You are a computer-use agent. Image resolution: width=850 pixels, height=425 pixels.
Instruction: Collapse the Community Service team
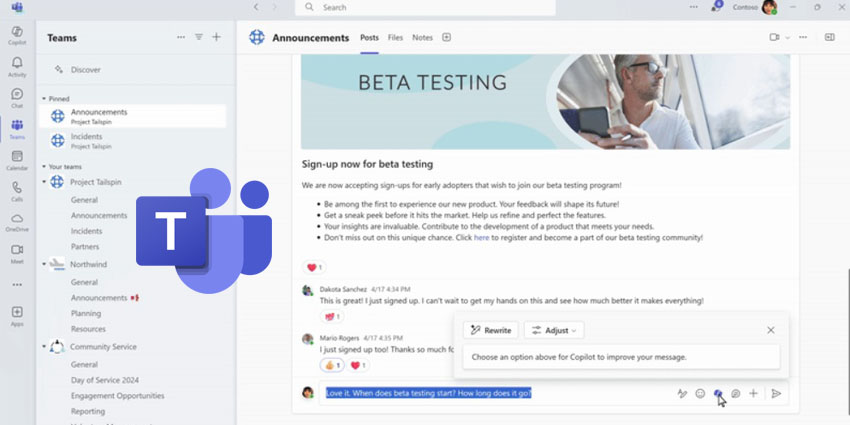(x=44, y=346)
